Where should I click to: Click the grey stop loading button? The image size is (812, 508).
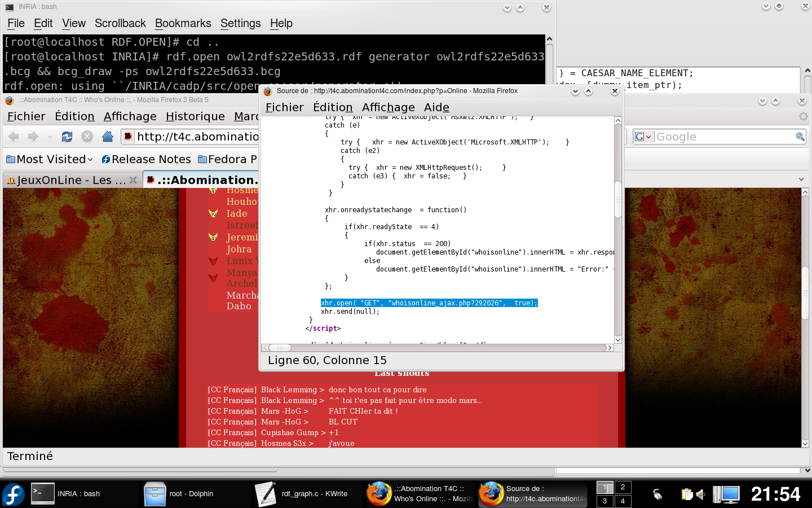87,137
